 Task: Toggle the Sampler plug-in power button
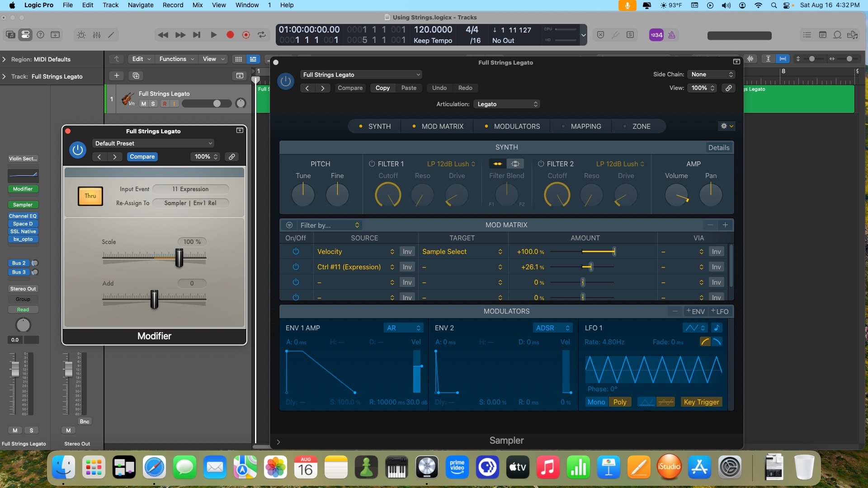point(286,81)
